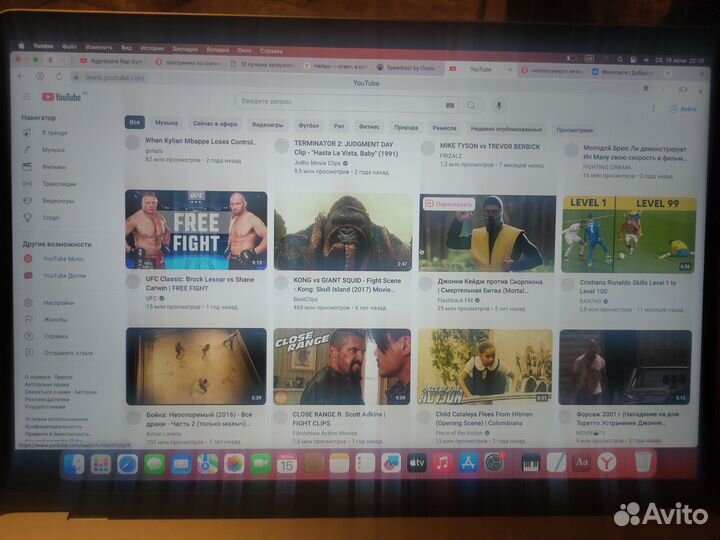This screenshot has height=540, width=720.
Task: Open the Calendar icon showing 15
Action: (x=287, y=464)
